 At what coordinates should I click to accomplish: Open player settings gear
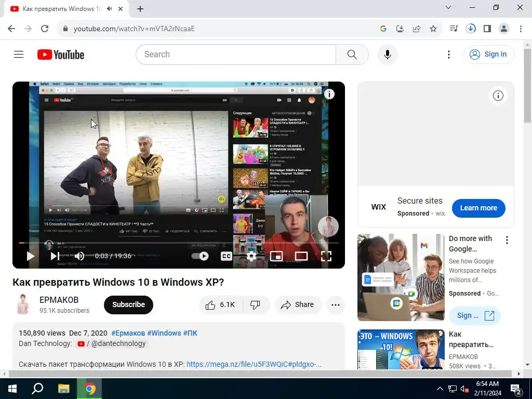pyautogui.click(x=251, y=256)
